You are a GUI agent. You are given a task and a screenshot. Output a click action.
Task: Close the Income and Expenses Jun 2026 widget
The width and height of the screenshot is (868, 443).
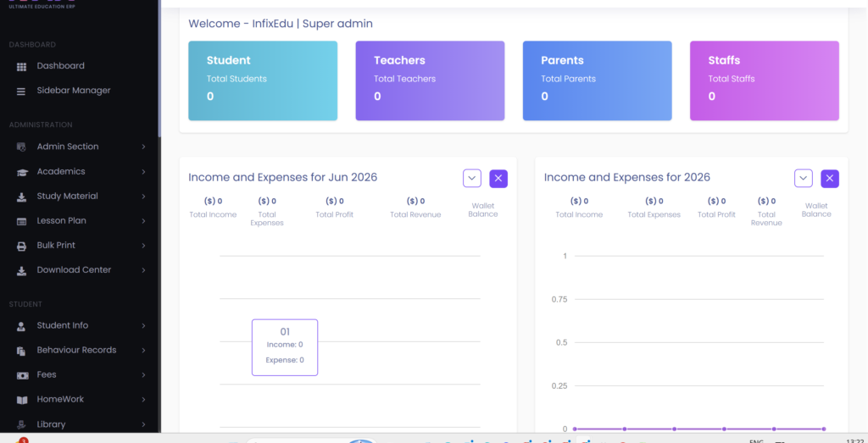click(x=498, y=178)
